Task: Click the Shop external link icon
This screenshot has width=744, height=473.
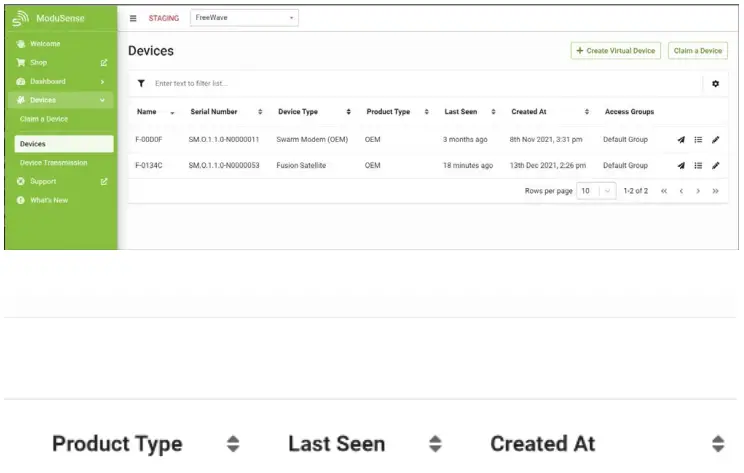Action: click(x=104, y=63)
